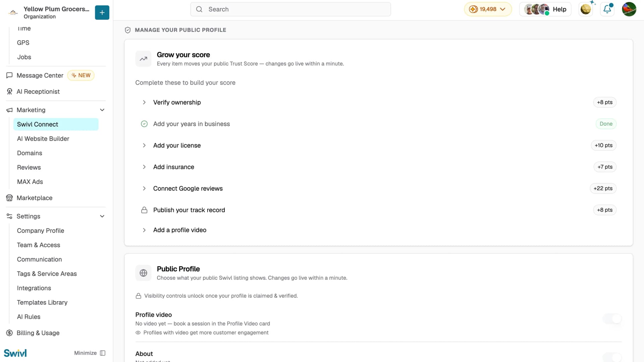Click the blue plus create button
This screenshot has height=362, width=644.
click(x=102, y=12)
